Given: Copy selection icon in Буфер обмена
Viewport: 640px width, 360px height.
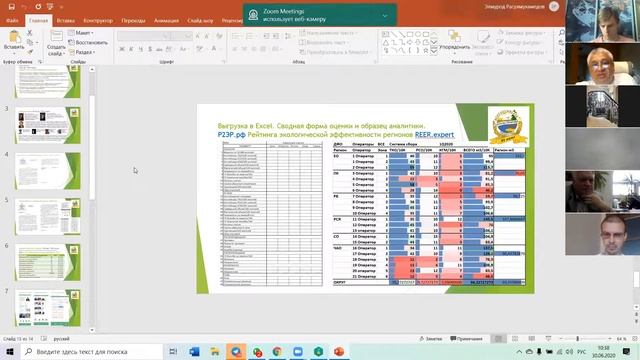Looking at the screenshot, I should 30,42.
